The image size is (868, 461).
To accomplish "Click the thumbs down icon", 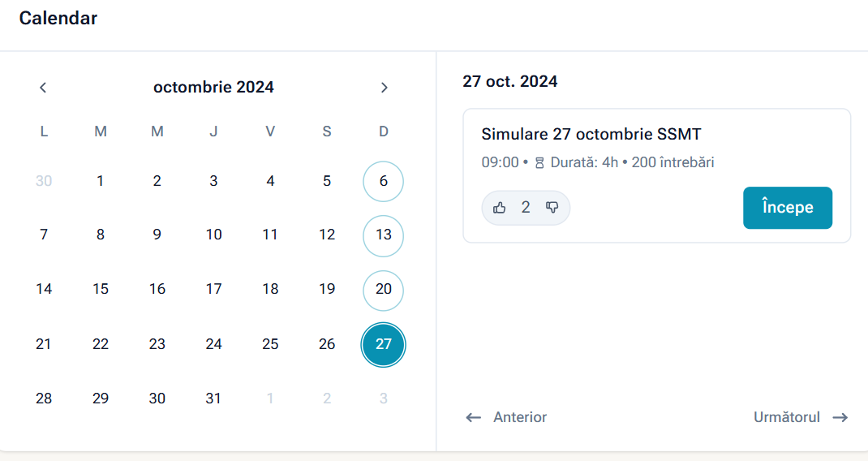I will coord(552,208).
